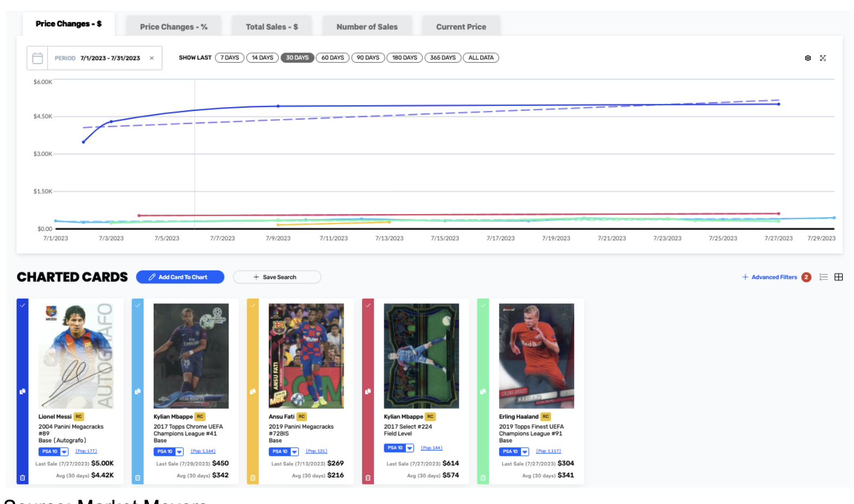Switch to Number of Sales tab

(x=367, y=26)
